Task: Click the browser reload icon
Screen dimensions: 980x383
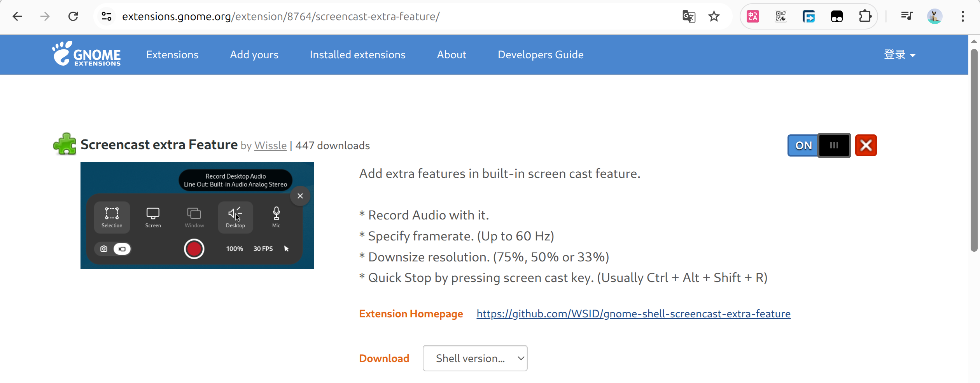Action: click(x=73, y=16)
